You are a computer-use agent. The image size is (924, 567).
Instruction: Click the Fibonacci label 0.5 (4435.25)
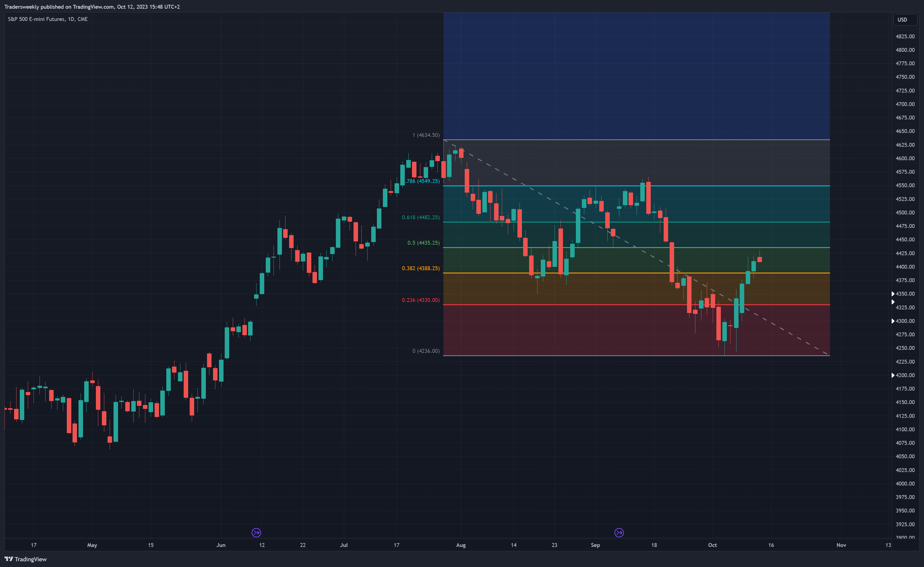pyautogui.click(x=423, y=243)
